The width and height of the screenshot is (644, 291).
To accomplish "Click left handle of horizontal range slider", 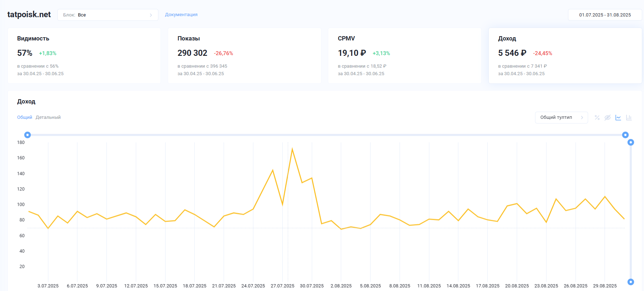I will tap(27, 135).
